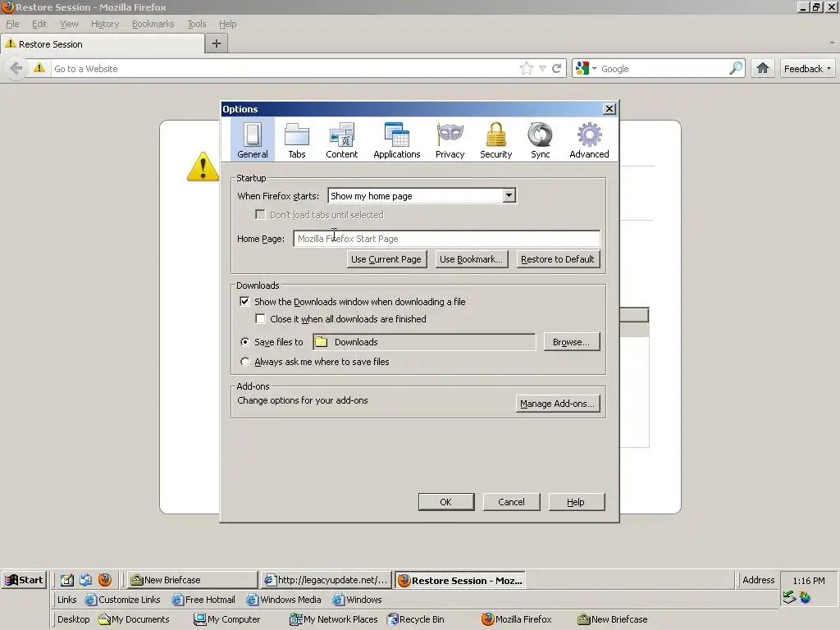Click Manage Add-ons button

pos(557,404)
